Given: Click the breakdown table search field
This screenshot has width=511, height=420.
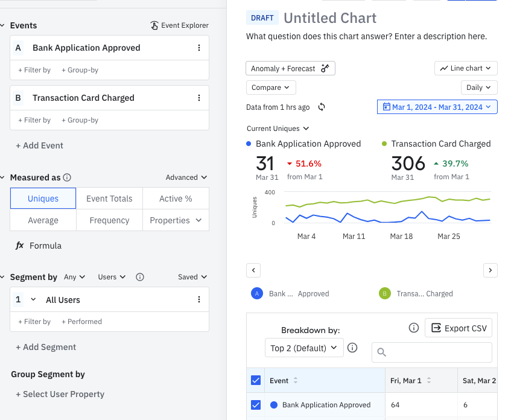Looking at the screenshot, I should (x=432, y=352).
